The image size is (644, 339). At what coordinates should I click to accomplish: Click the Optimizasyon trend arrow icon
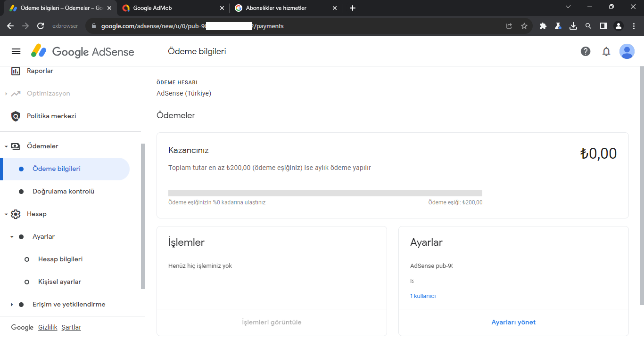(16, 93)
